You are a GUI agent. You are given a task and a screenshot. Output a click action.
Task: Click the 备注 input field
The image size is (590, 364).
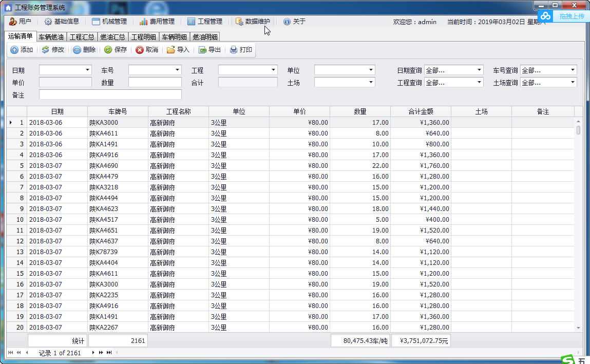[110, 95]
